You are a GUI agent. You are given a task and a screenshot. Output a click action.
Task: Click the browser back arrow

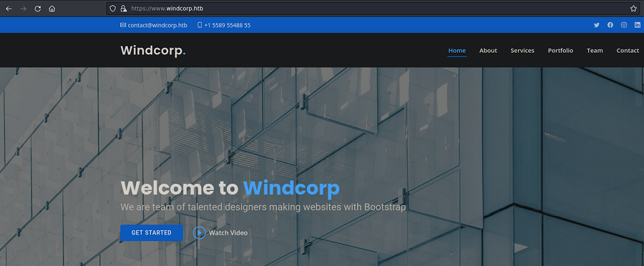pos(9,9)
